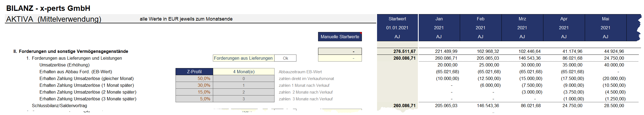The height and width of the screenshot is (115, 644).
Task: Click the Forderungen aus Lieferungen check label
Action: coord(243,58)
